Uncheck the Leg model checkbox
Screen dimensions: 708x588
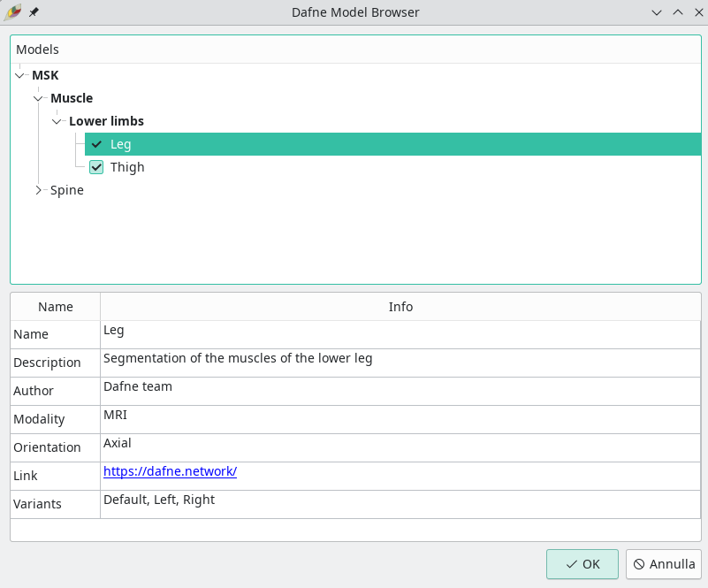[96, 144]
